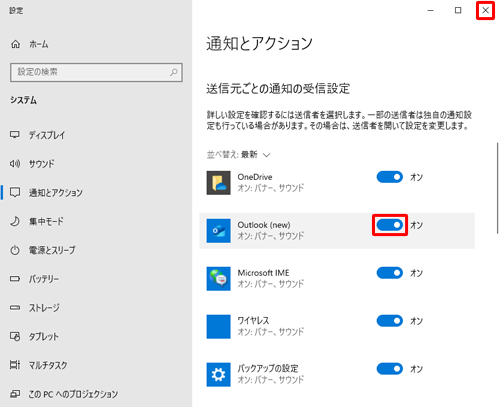The width and height of the screenshot is (500, 407).
Task: Click the Microsoft IME app icon
Action: pos(218,279)
